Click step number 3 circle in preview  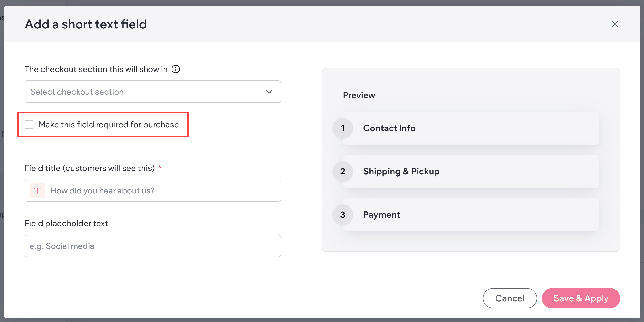coord(342,215)
